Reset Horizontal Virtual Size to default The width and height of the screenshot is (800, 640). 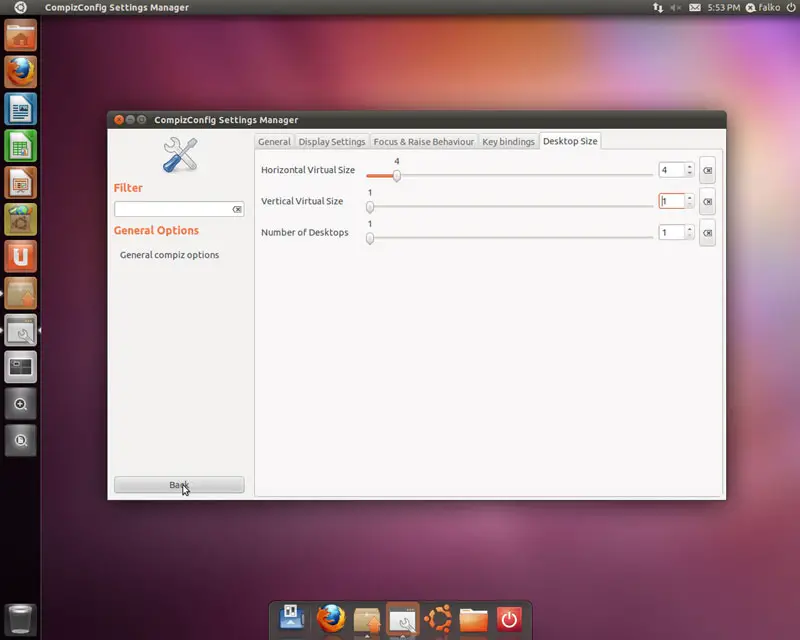(707, 170)
